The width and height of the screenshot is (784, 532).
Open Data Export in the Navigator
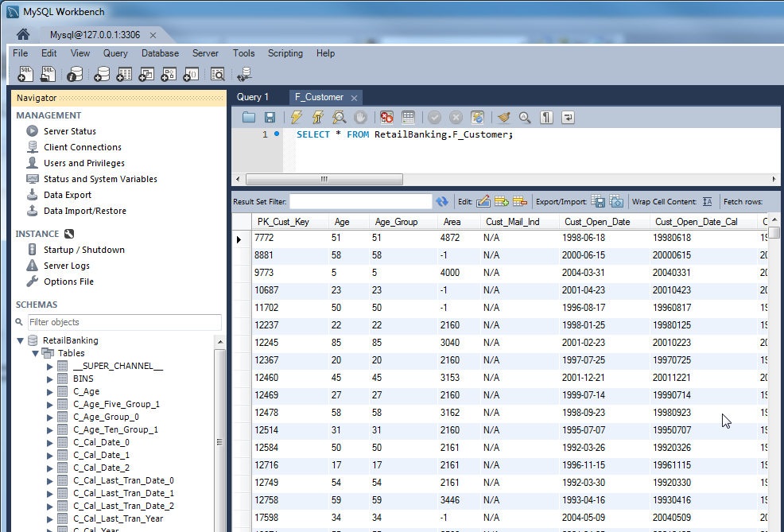coord(67,195)
